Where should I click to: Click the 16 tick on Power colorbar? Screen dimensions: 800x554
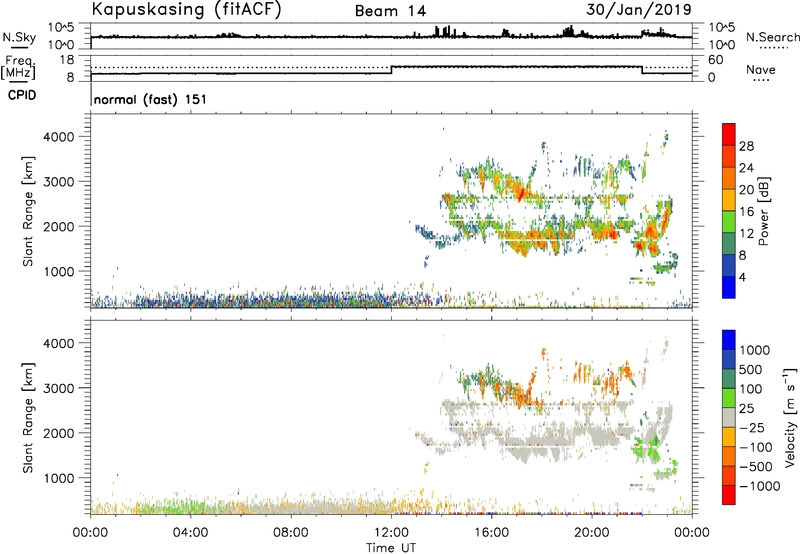[746, 212]
